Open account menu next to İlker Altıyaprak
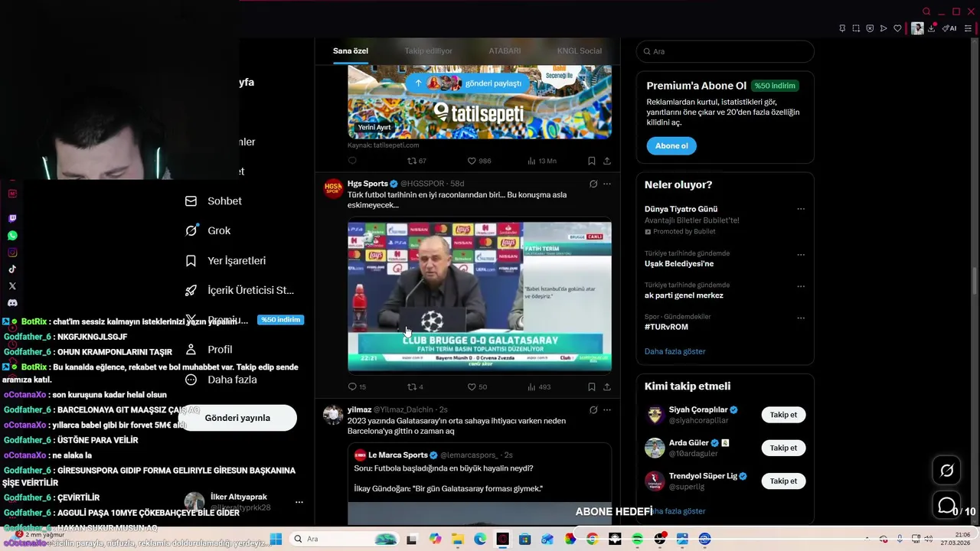 pyautogui.click(x=299, y=502)
